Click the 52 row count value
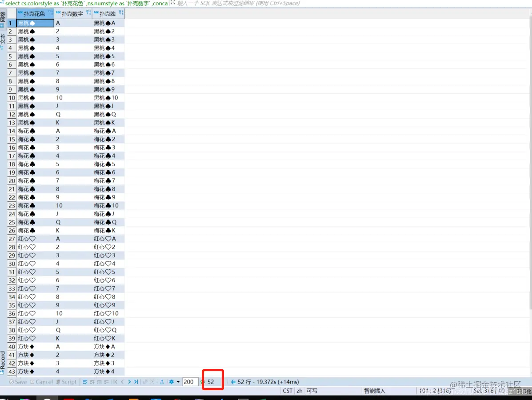This screenshot has width=532, height=400. tap(211, 382)
